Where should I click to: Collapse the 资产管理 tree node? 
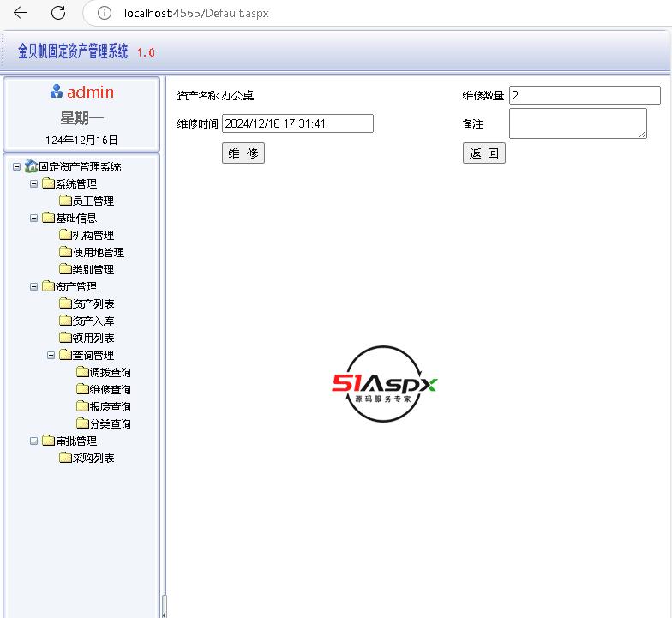(33, 286)
